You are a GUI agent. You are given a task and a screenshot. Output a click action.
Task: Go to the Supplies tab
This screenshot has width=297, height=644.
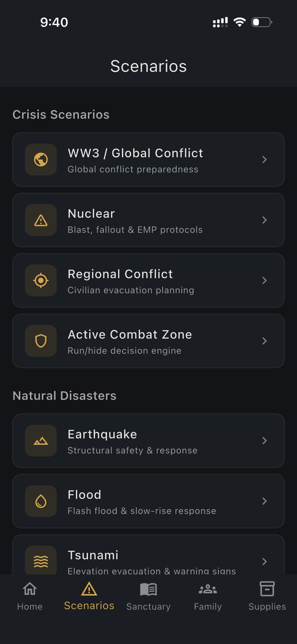(x=267, y=596)
